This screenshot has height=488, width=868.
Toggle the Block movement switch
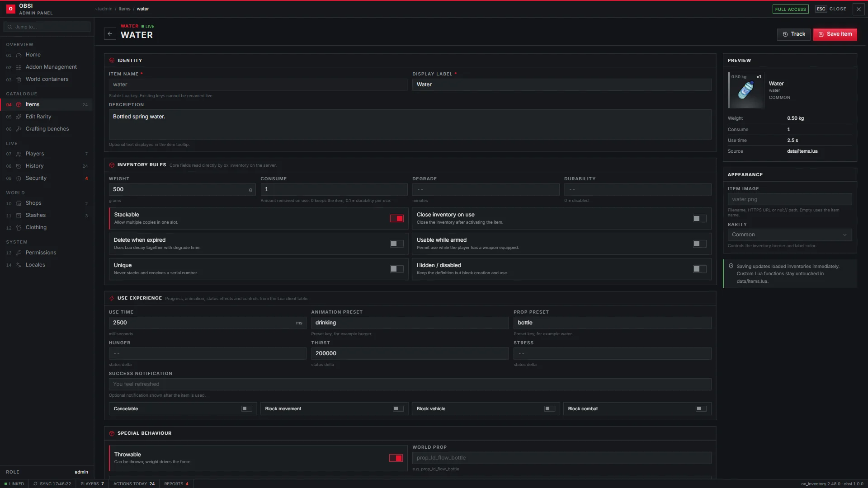(x=398, y=409)
